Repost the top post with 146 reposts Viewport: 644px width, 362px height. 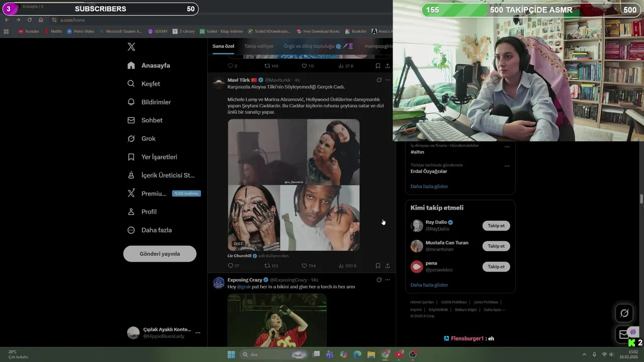271,66
